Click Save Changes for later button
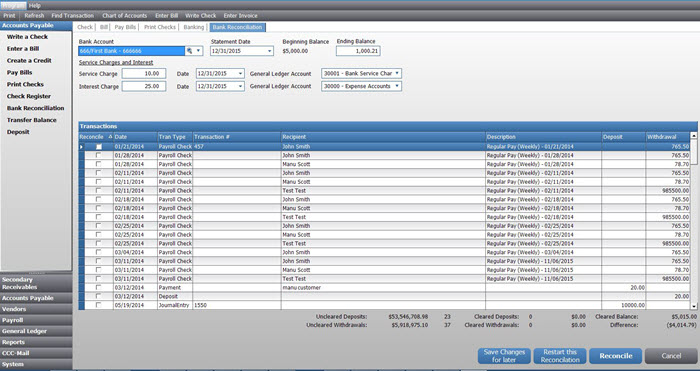 point(504,356)
